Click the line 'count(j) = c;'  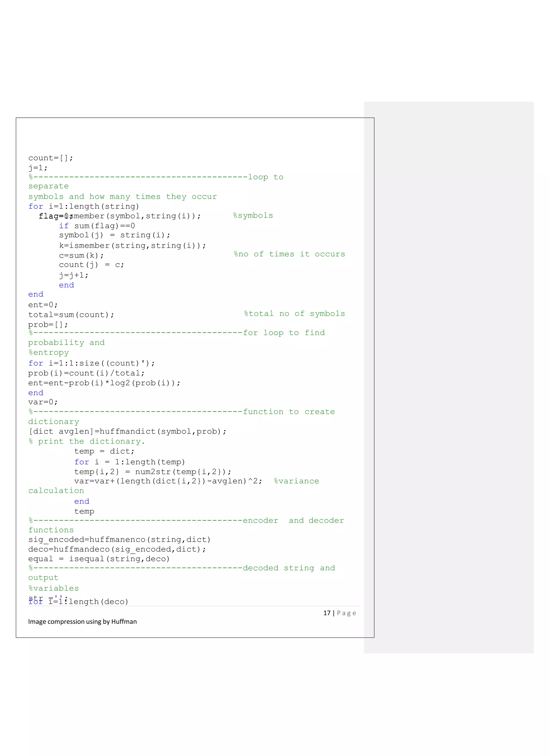[92, 265]
